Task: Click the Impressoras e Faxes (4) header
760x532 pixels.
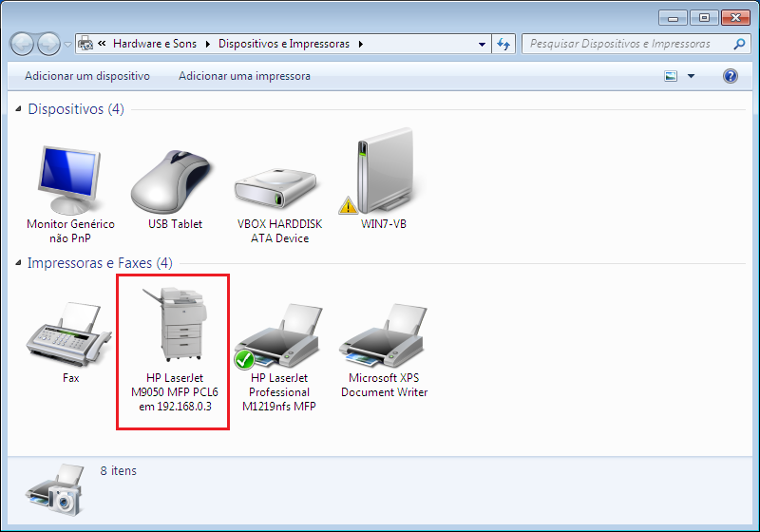Action: [x=100, y=263]
